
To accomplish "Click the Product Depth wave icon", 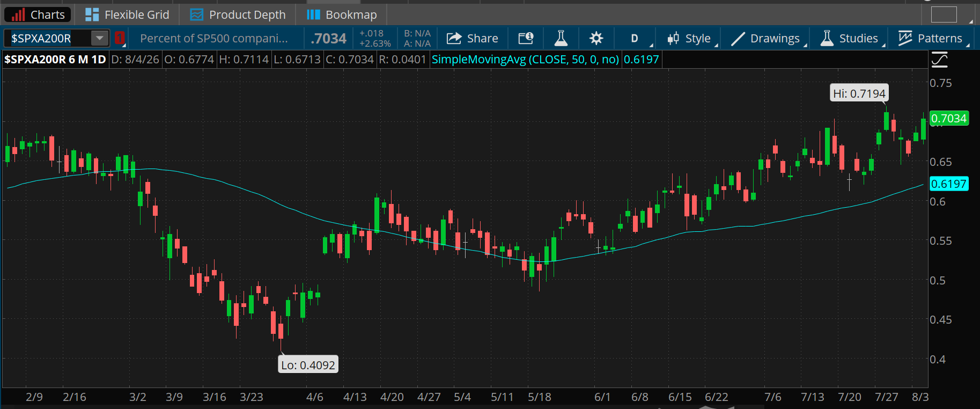I will pos(197,14).
